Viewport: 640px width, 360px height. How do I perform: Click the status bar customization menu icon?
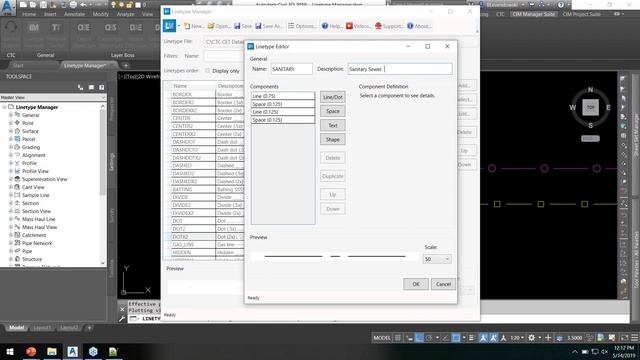tap(635, 338)
